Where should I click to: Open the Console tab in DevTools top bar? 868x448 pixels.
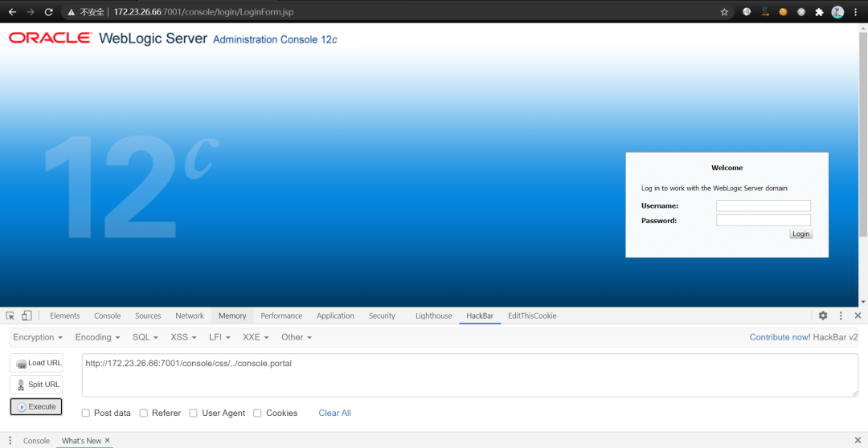pos(108,316)
